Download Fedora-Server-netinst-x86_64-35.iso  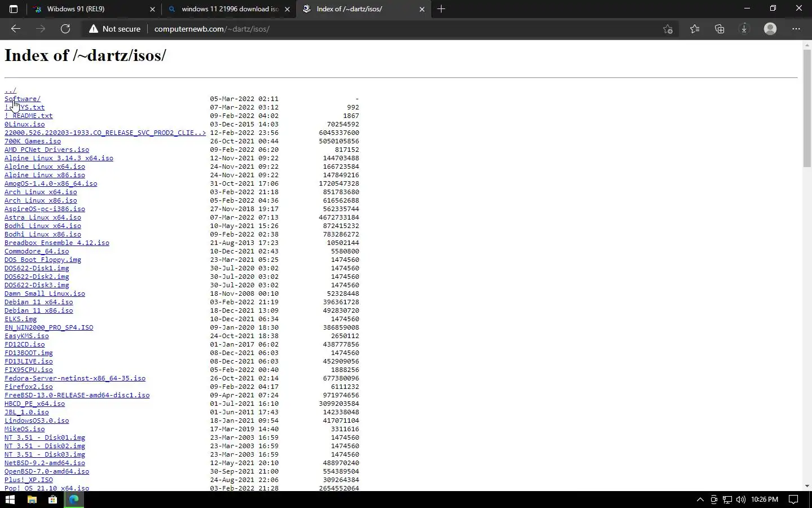[x=75, y=378]
